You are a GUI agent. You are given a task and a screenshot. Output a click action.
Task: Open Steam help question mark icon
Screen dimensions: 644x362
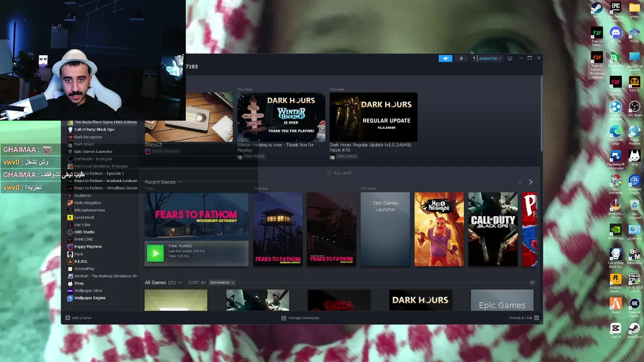(473, 58)
